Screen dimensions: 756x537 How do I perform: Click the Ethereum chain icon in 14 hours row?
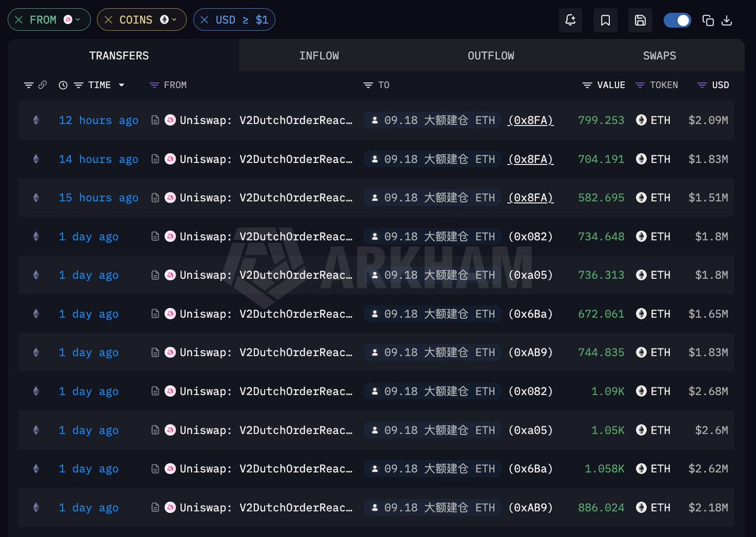point(36,159)
